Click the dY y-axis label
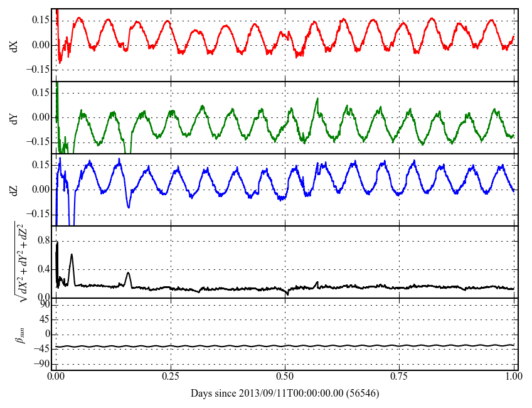532x408 pixels. click(14, 117)
